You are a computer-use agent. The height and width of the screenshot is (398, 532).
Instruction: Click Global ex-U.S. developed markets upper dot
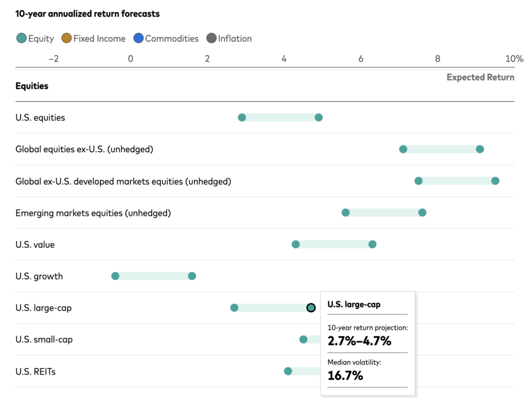[495, 181]
